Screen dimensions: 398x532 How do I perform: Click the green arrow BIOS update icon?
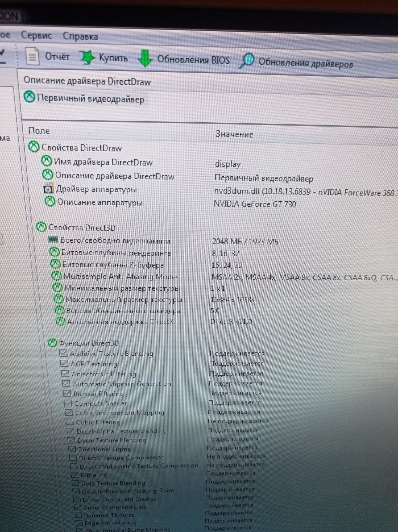(145, 59)
